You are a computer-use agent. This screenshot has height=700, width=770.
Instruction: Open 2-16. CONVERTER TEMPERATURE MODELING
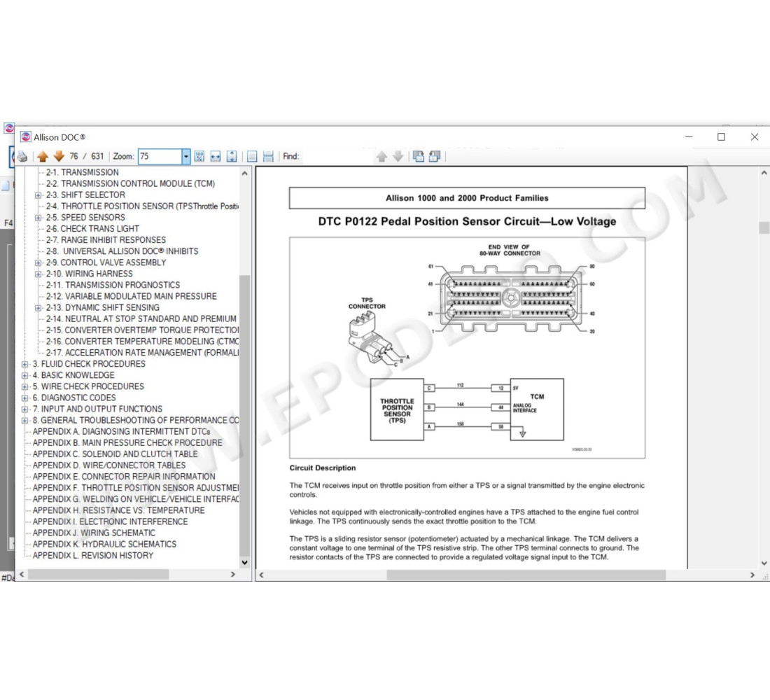pyautogui.click(x=142, y=342)
